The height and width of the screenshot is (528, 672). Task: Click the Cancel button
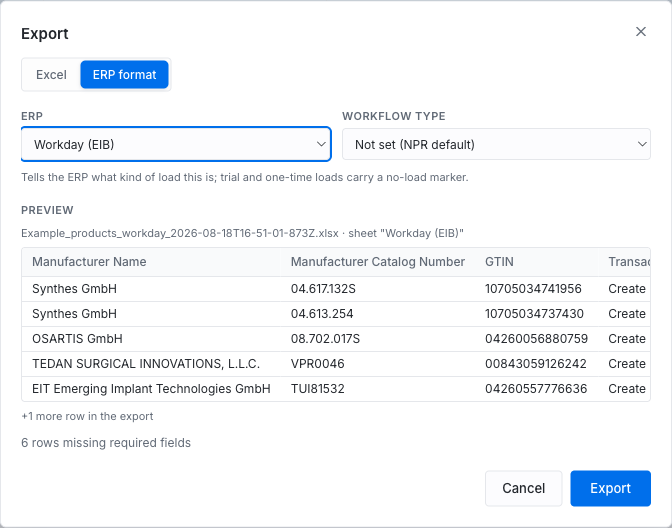pyautogui.click(x=523, y=488)
